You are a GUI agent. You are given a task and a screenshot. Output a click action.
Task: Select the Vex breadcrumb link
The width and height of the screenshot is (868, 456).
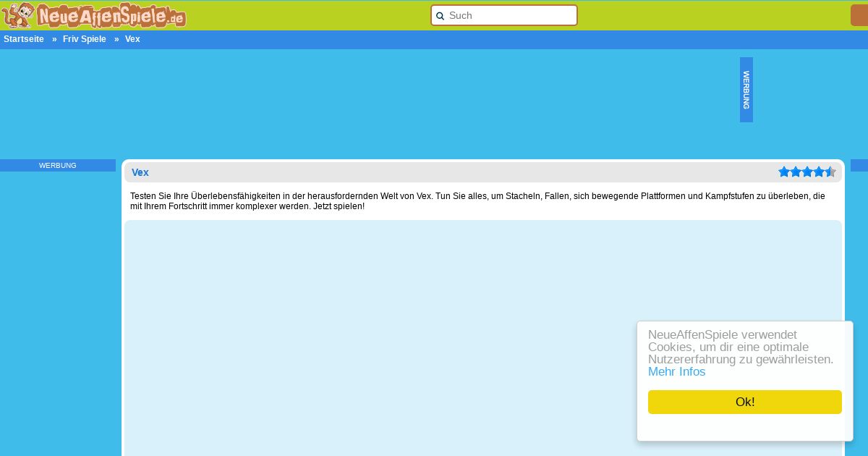(132, 39)
